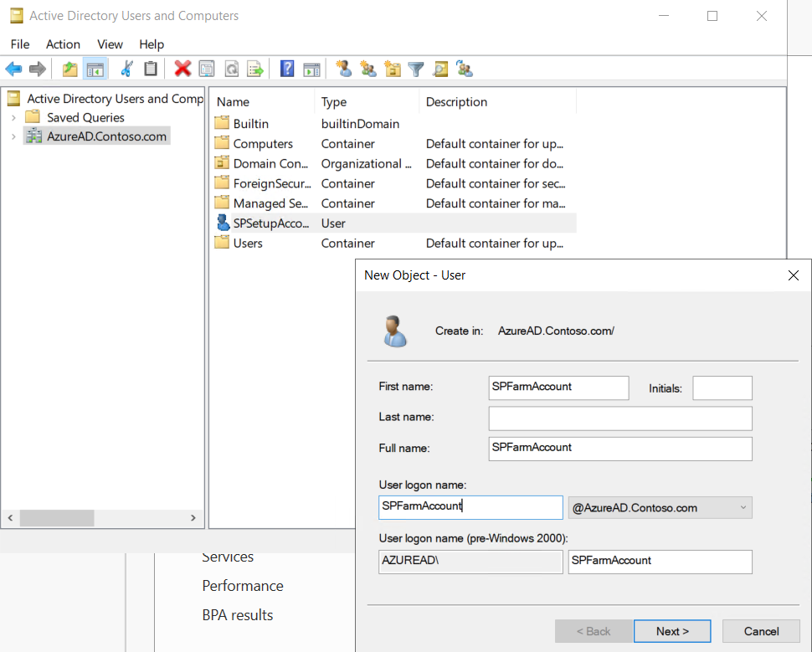Click BPA results in the background window
The height and width of the screenshot is (652, 812).
click(x=237, y=615)
